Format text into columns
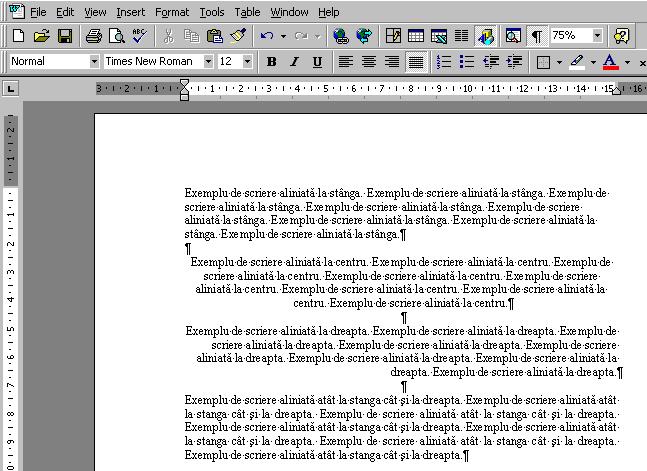The width and height of the screenshot is (647, 471). point(461,36)
